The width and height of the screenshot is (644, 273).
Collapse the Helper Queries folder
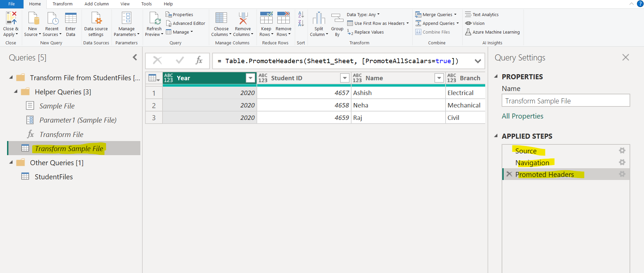click(16, 92)
